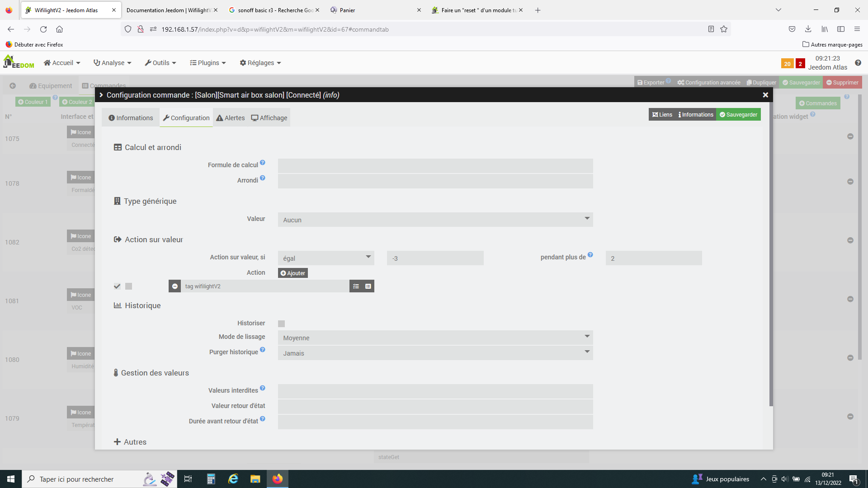Remove the tag wifilightV2 action with minus icon
Viewport: 868px width, 488px height.
175,286
